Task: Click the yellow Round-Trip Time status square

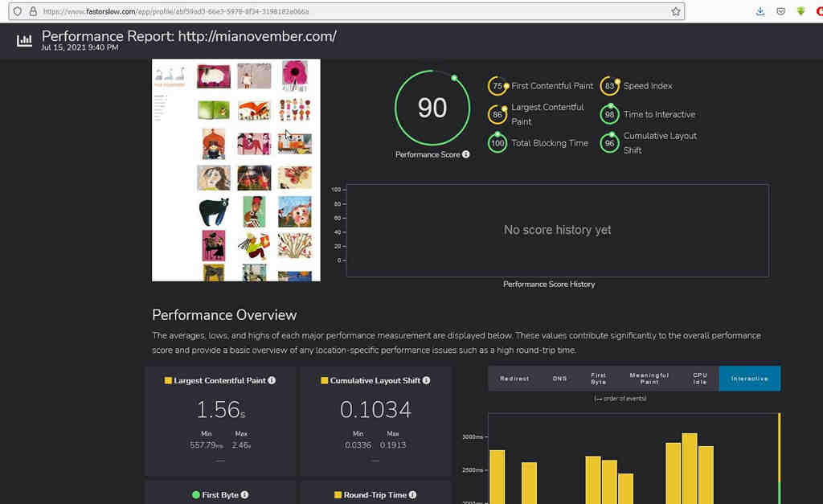Action: tap(338, 494)
